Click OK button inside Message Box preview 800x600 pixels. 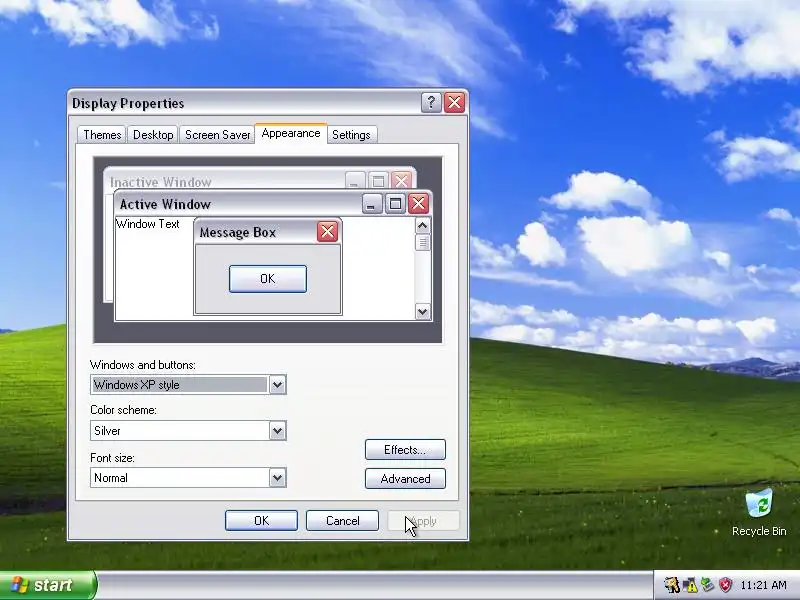pos(268,279)
